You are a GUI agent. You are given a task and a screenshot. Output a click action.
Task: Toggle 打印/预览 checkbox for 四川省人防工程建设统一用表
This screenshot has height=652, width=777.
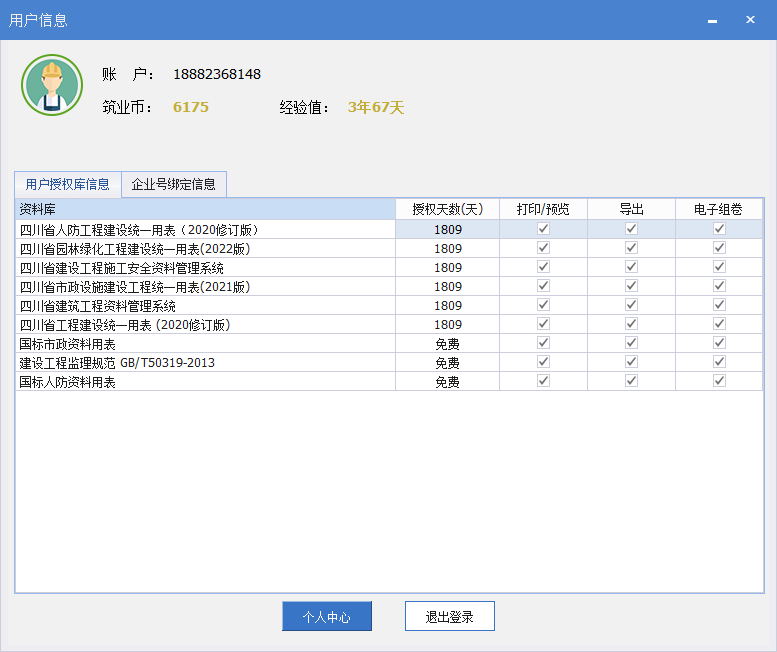coord(543,229)
